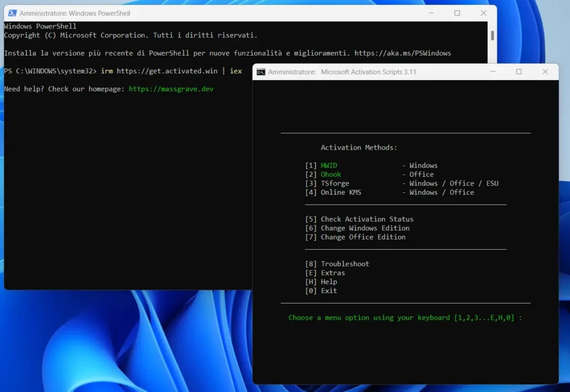
Task: Minimize the Microsoft Activation Scripts window
Action: 493,72
